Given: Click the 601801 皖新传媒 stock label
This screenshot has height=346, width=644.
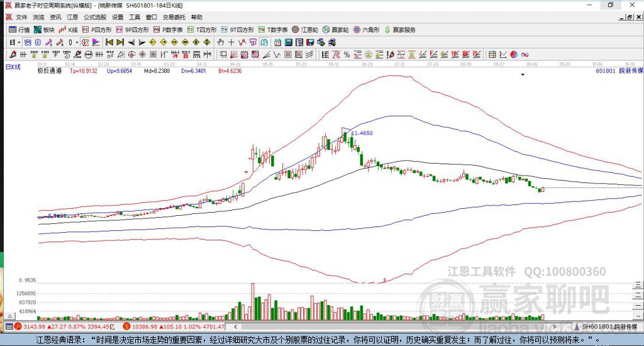Looking at the screenshot, I should [x=619, y=70].
